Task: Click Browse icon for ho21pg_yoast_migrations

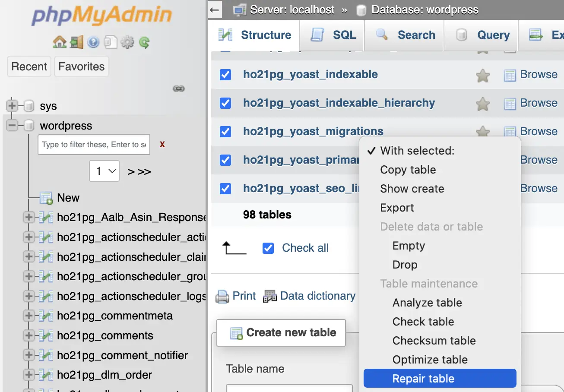Action: (x=510, y=132)
